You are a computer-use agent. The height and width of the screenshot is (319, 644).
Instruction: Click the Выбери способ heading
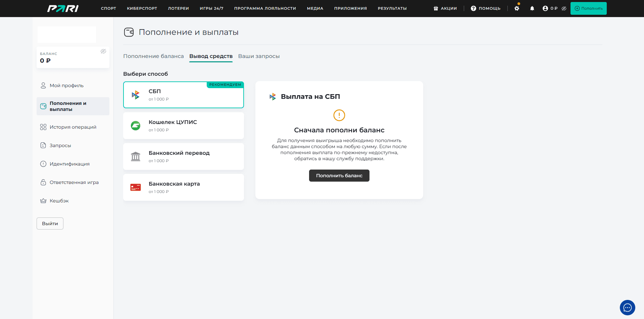[145, 74]
